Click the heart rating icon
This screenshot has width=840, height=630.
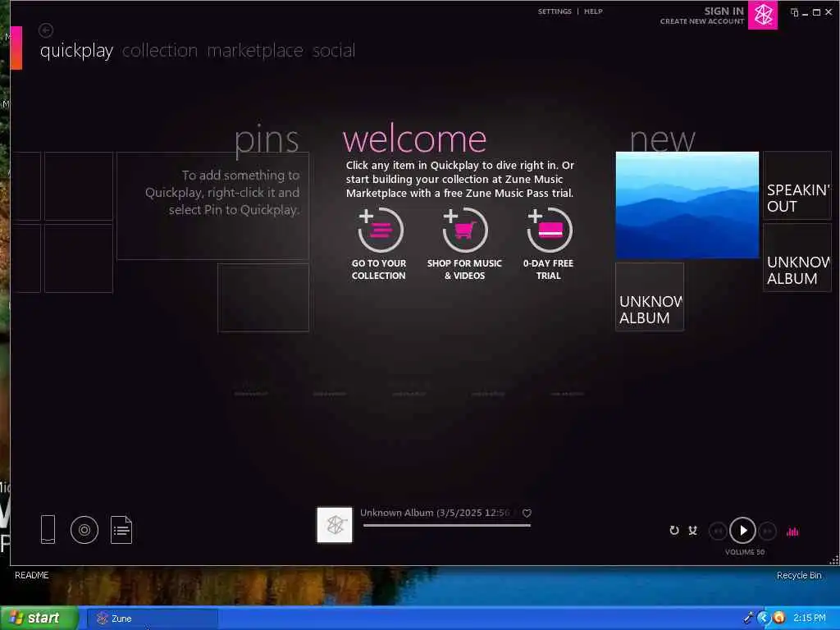click(x=527, y=514)
